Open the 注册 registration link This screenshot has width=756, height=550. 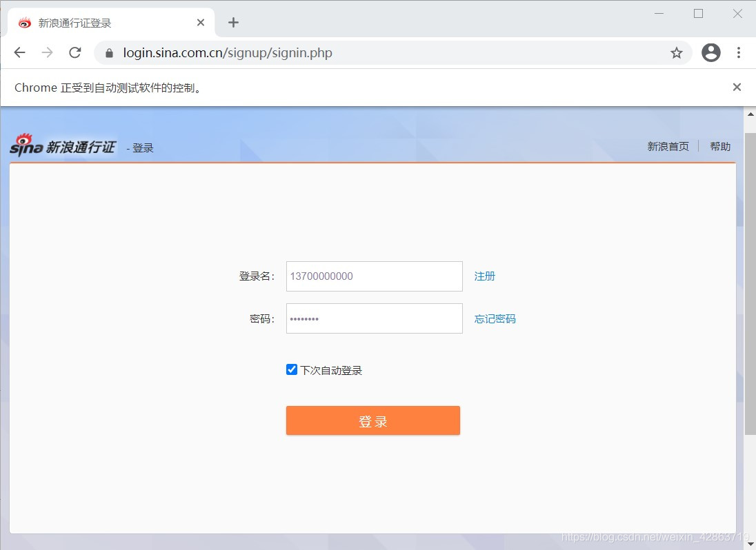tap(485, 276)
